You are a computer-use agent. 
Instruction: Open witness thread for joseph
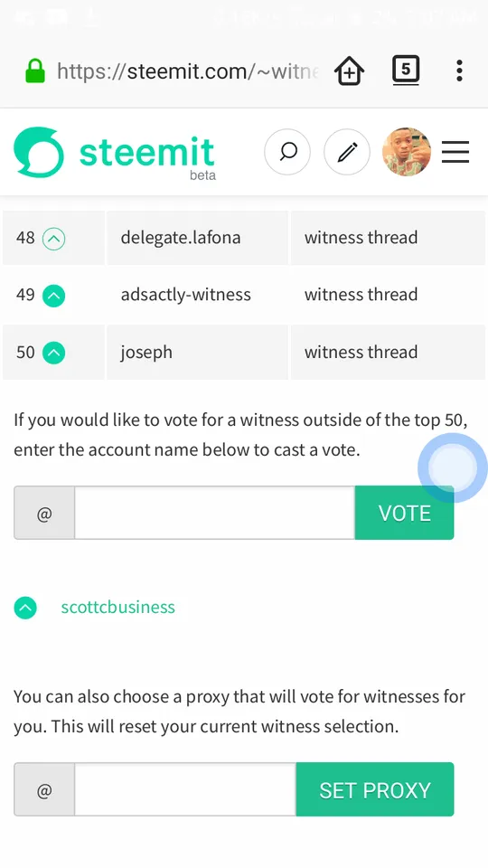(361, 352)
